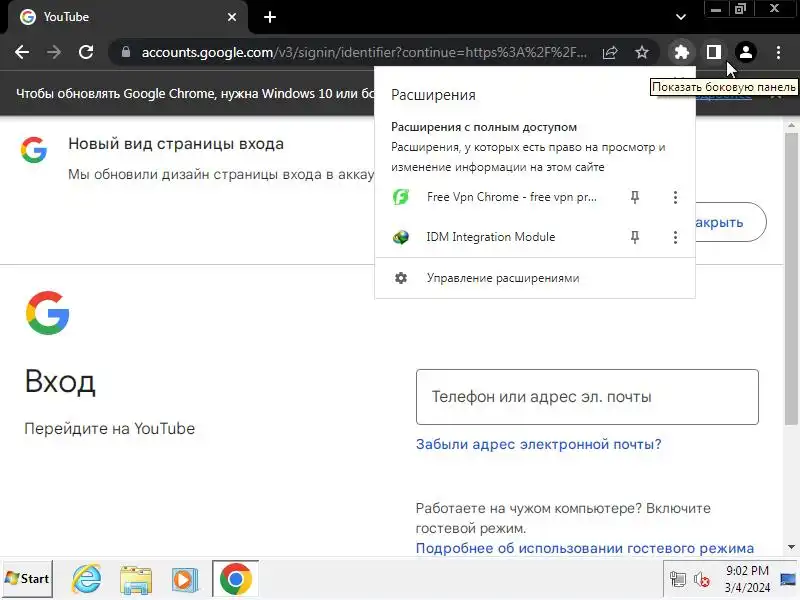Click the share page icon in address bar
Viewport: 800px width, 600px height.
(610, 52)
